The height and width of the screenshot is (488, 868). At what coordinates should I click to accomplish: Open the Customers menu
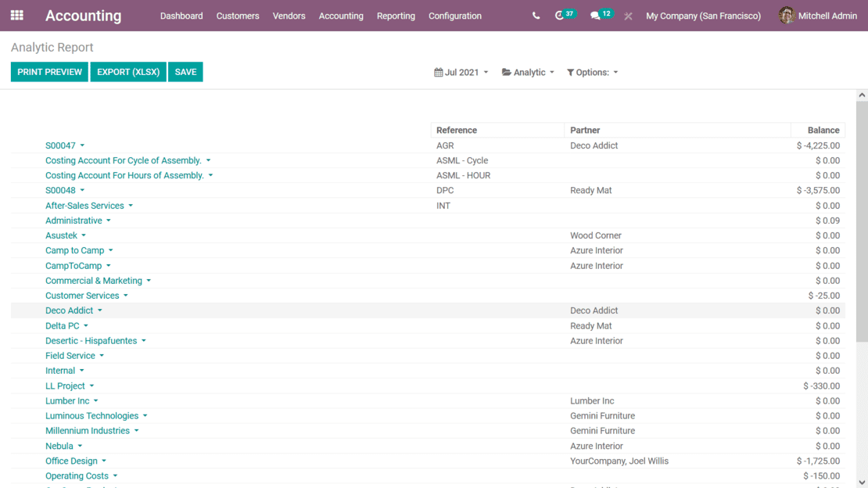point(238,16)
